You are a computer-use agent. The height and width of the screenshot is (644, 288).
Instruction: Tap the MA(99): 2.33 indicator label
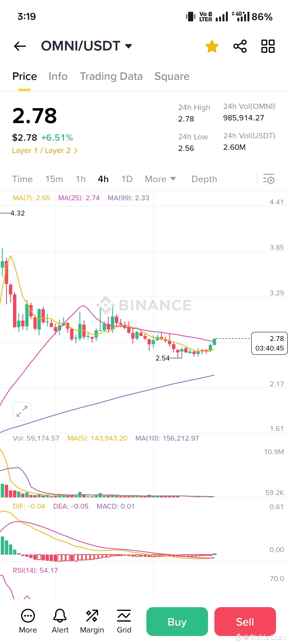tap(129, 198)
